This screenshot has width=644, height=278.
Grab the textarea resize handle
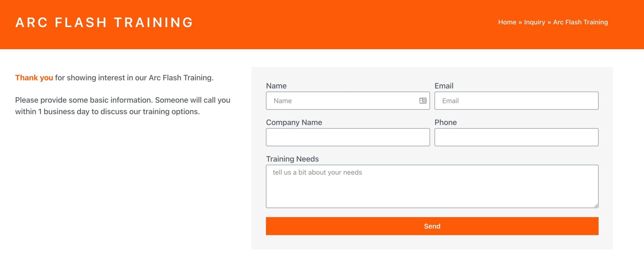click(x=596, y=206)
